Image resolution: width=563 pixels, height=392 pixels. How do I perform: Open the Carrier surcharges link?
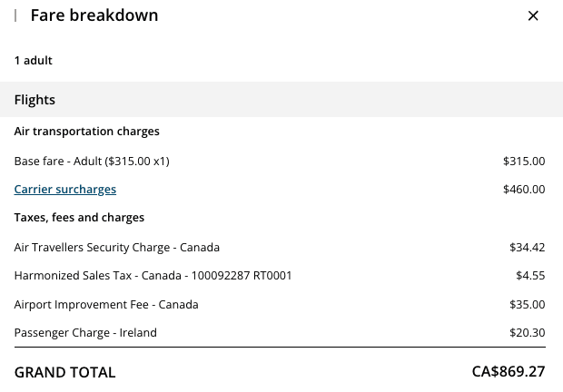pyautogui.click(x=65, y=190)
